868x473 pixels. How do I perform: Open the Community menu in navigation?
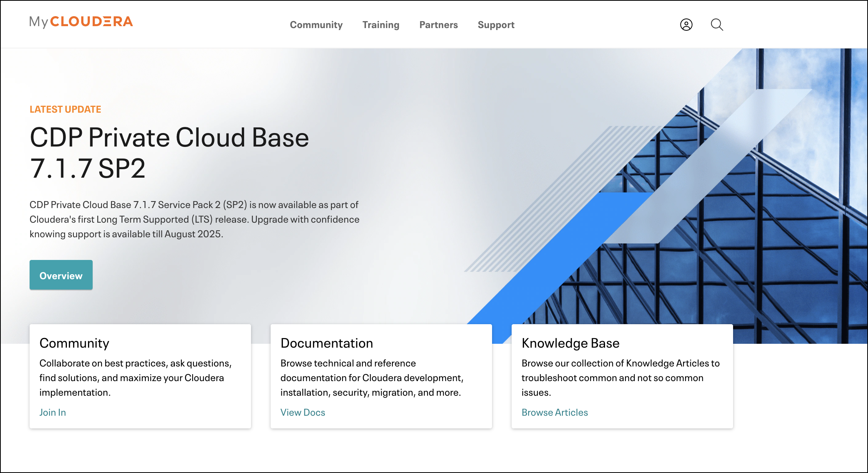[316, 25]
